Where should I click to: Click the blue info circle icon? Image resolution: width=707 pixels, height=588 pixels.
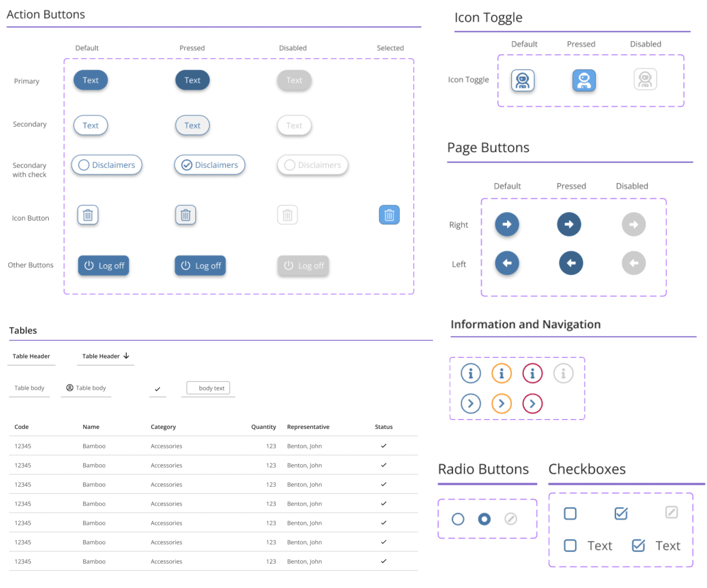click(470, 373)
